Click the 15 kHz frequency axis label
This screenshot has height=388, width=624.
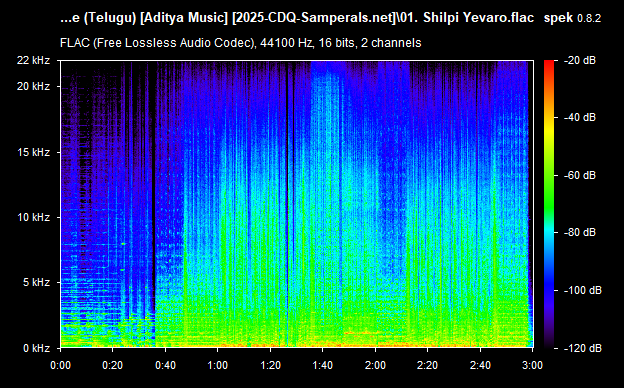33,152
